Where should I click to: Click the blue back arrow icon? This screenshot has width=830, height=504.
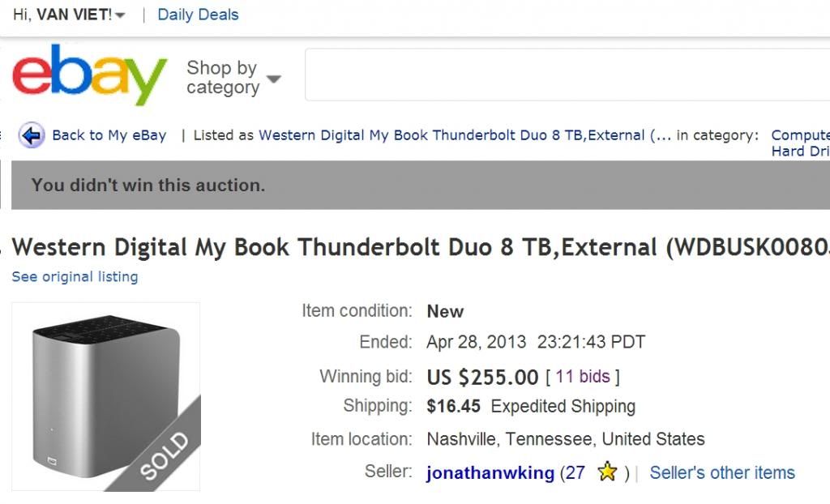pos(32,135)
